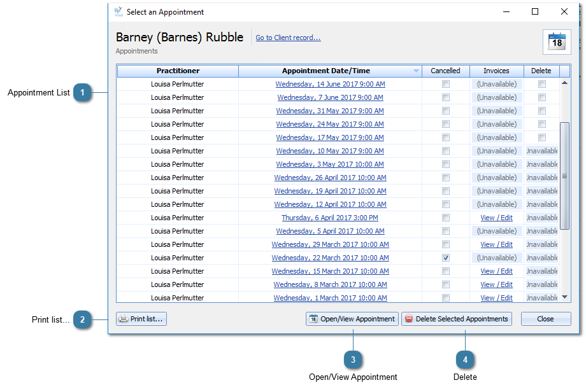The image size is (586, 392).
Task: Open Wednesday, 26 April 2017 10:00 AM appointment
Action: [331, 178]
